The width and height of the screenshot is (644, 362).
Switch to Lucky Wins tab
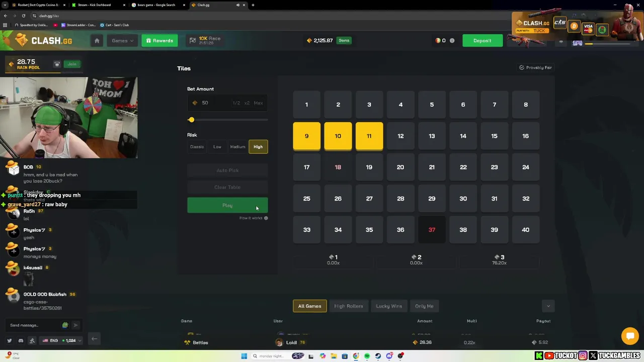[389, 306]
